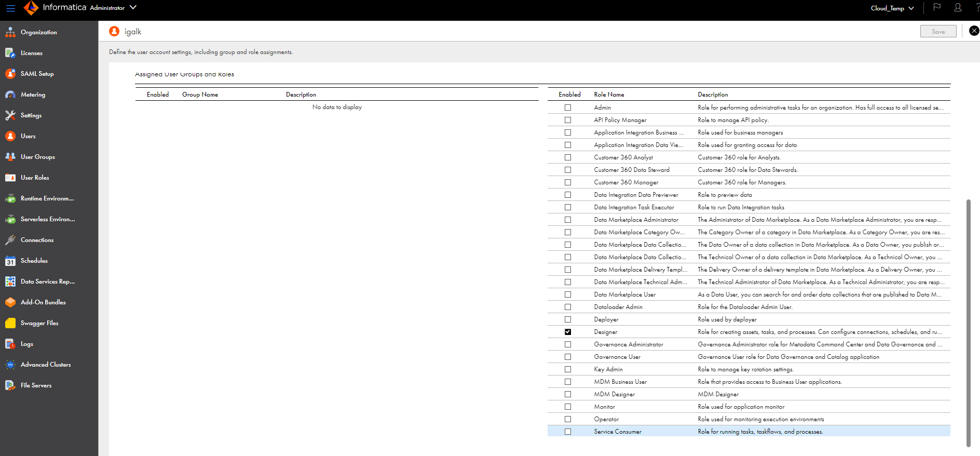Enable the Service Consumer role checkbox
Image resolution: width=980 pixels, height=456 pixels.
(568, 432)
